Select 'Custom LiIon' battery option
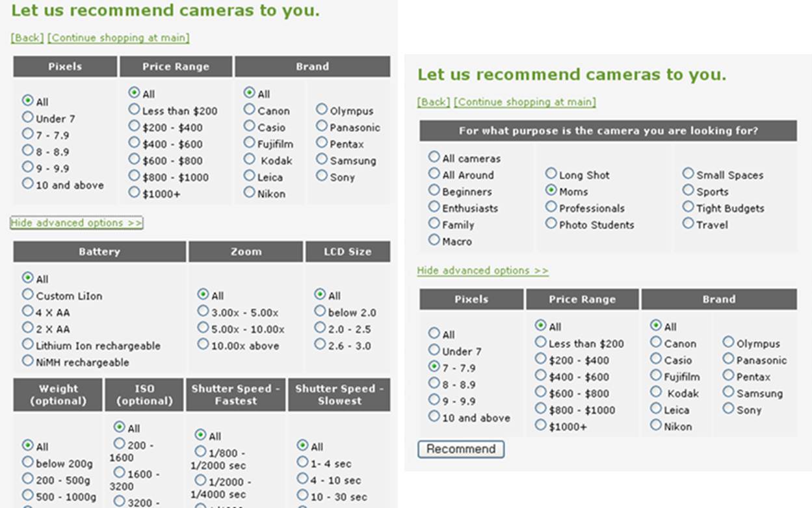The height and width of the screenshot is (508, 812). (x=27, y=294)
